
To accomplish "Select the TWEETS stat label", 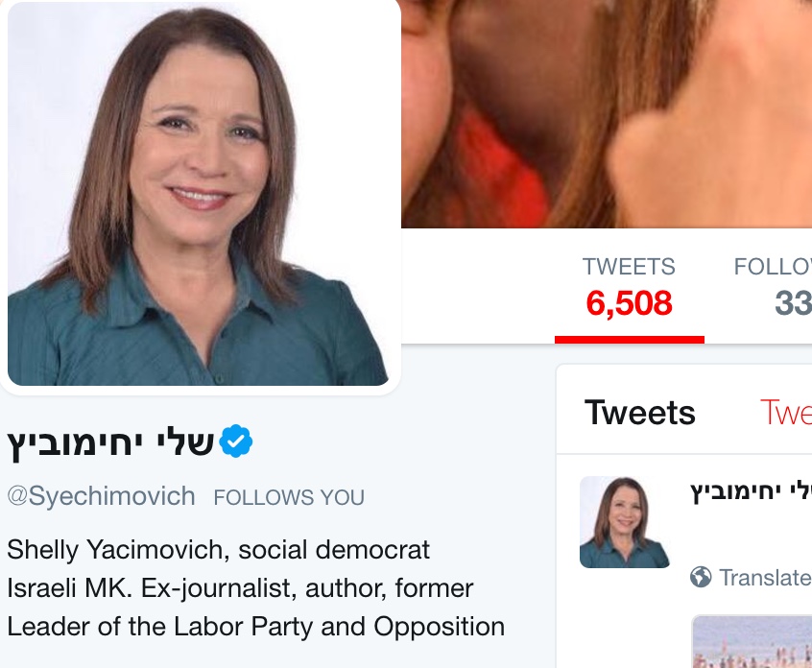I will pos(629,267).
